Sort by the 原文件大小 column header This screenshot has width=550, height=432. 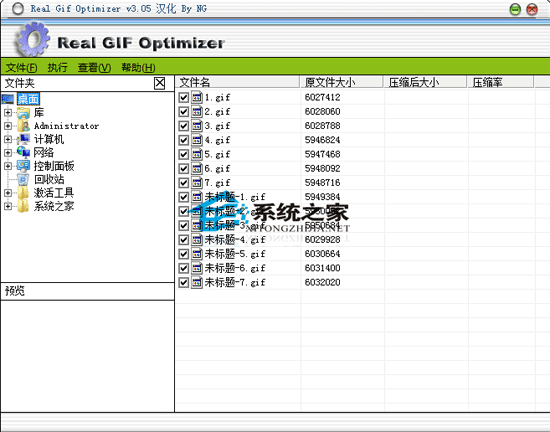(x=341, y=82)
